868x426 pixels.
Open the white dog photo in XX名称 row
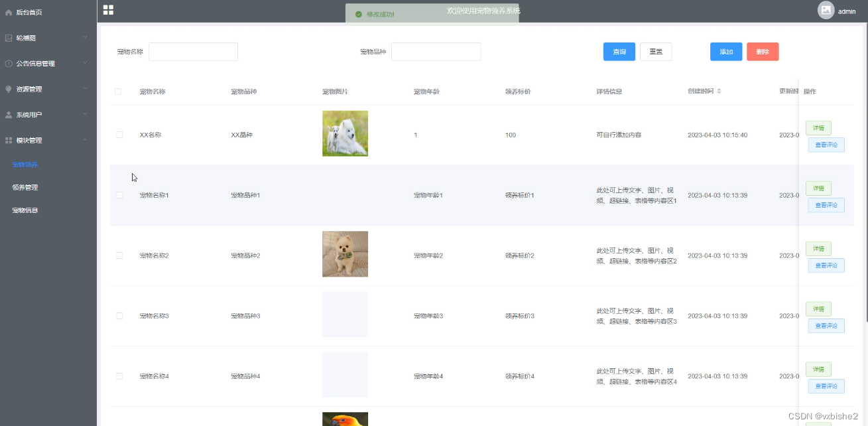[x=345, y=133]
